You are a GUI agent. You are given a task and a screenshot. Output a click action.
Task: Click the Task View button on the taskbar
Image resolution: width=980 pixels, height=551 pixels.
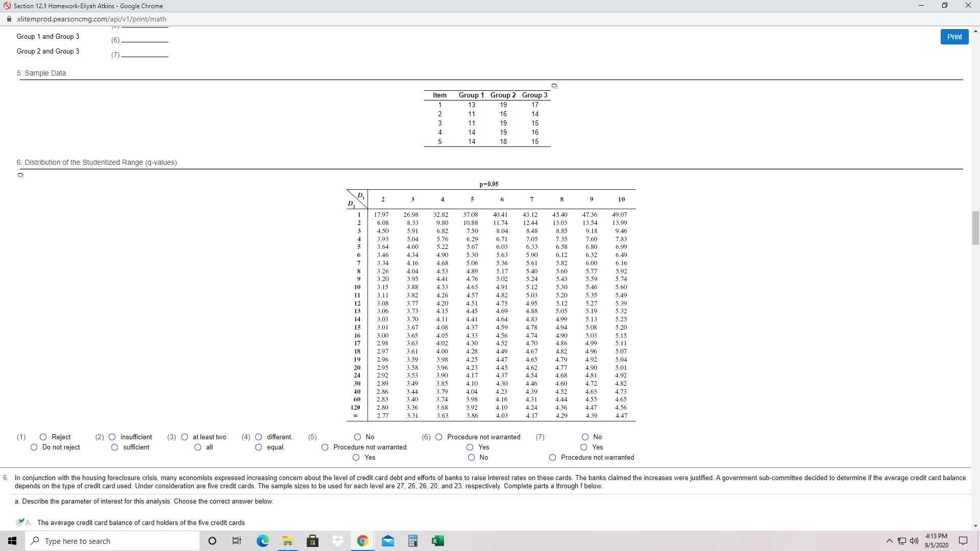236,541
